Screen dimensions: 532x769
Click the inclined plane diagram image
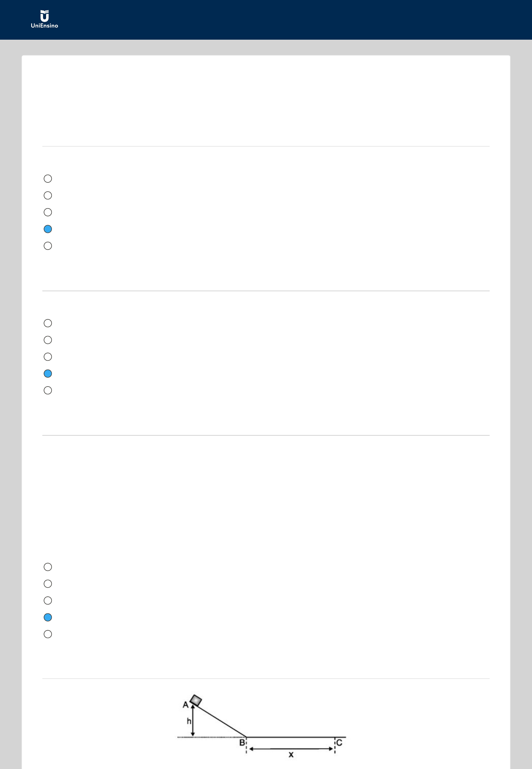point(262,726)
